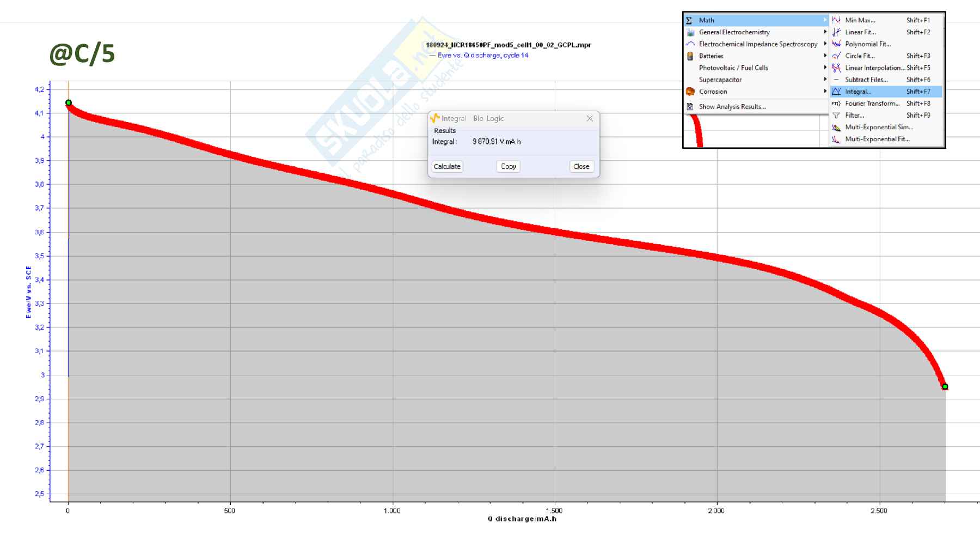Click the Min Max icon in submenu
Image resolution: width=980 pixels, height=552 pixels.
pyautogui.click(x=836, y=20)
